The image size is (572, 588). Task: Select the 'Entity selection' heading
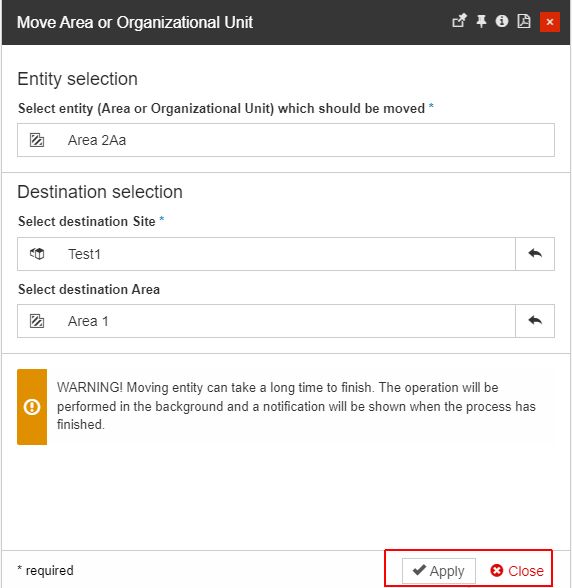[78, 79]
